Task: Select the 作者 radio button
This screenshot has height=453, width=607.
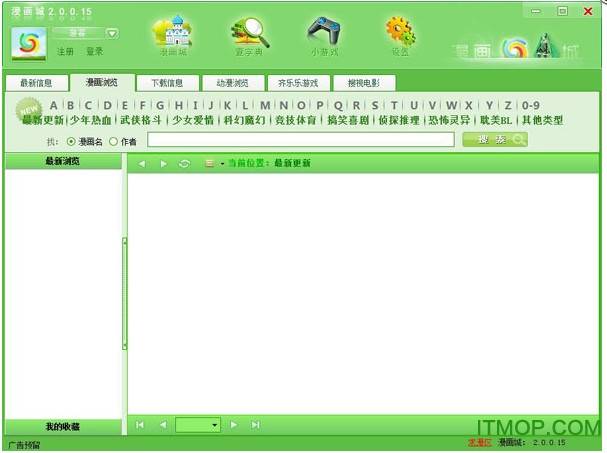Action: click(113, 141)
